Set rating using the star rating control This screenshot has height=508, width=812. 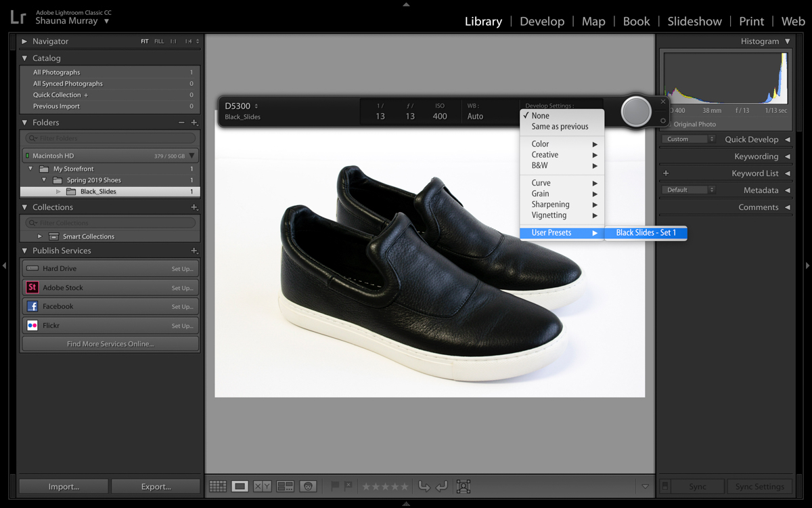pos(385,486)
